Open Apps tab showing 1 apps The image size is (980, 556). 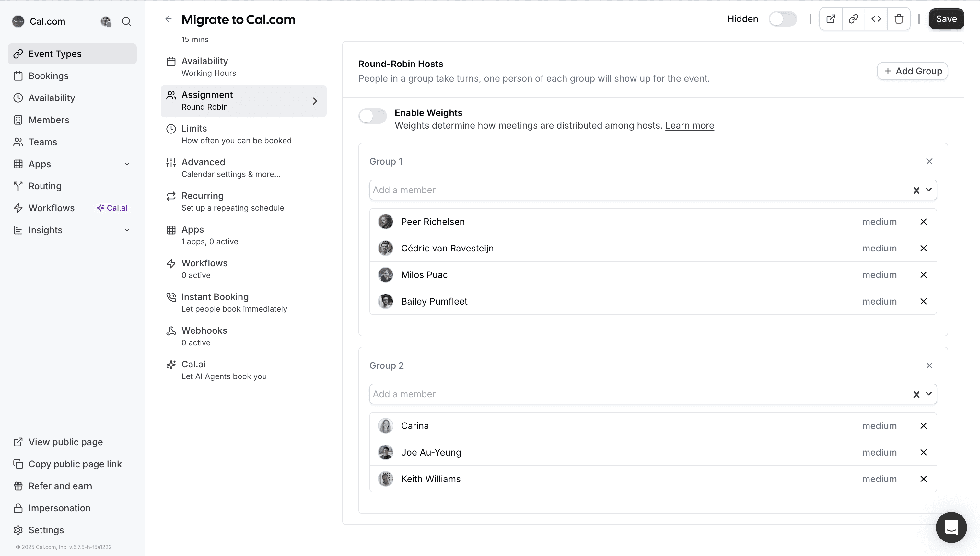[x=244, y=235]
